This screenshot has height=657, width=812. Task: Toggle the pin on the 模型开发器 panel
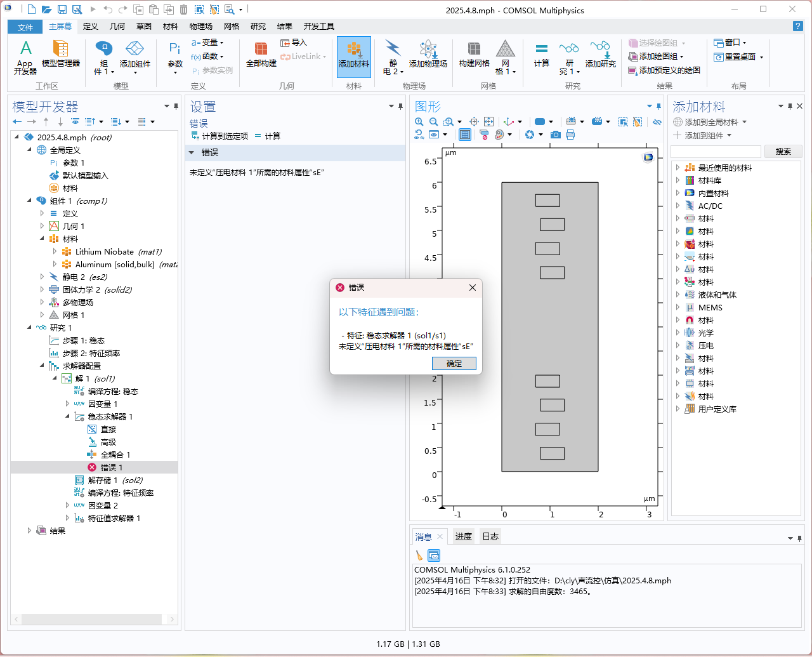(x=176, y=107)
